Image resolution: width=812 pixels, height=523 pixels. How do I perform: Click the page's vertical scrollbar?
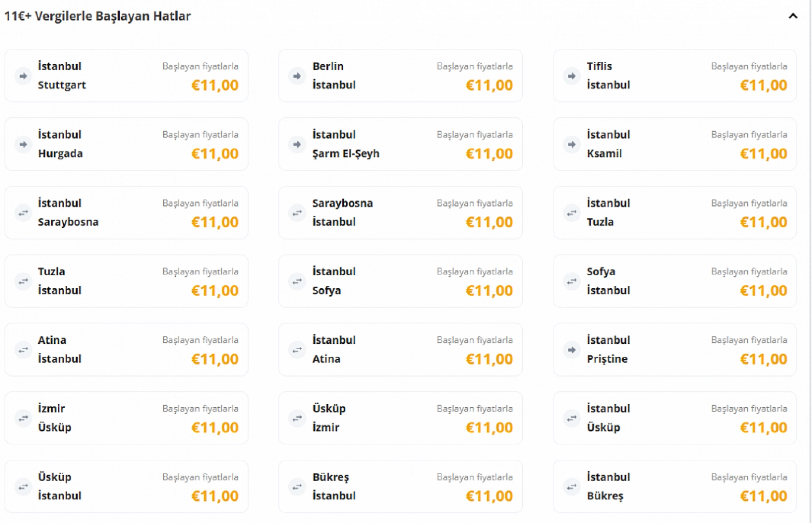click(810, 261)
